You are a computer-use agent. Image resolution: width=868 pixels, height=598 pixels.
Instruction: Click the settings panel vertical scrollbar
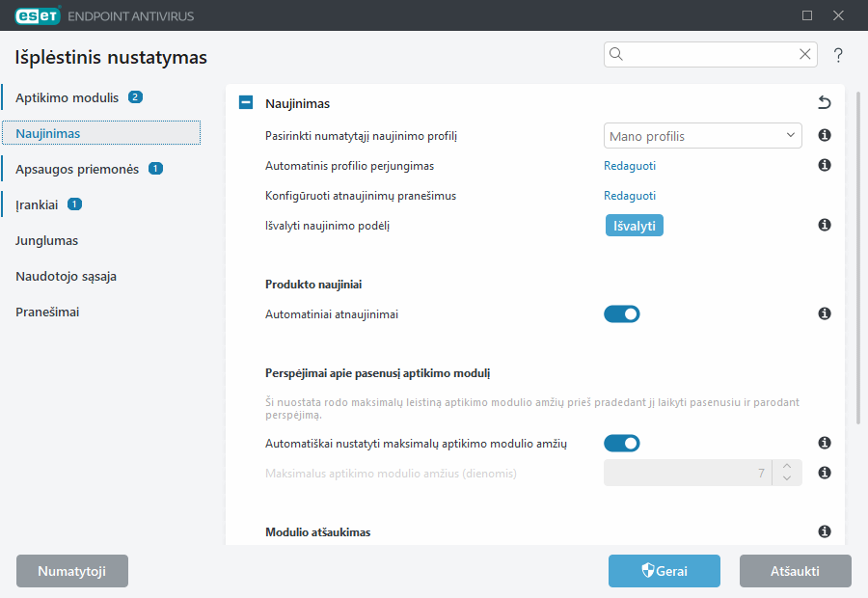[858, 258]
